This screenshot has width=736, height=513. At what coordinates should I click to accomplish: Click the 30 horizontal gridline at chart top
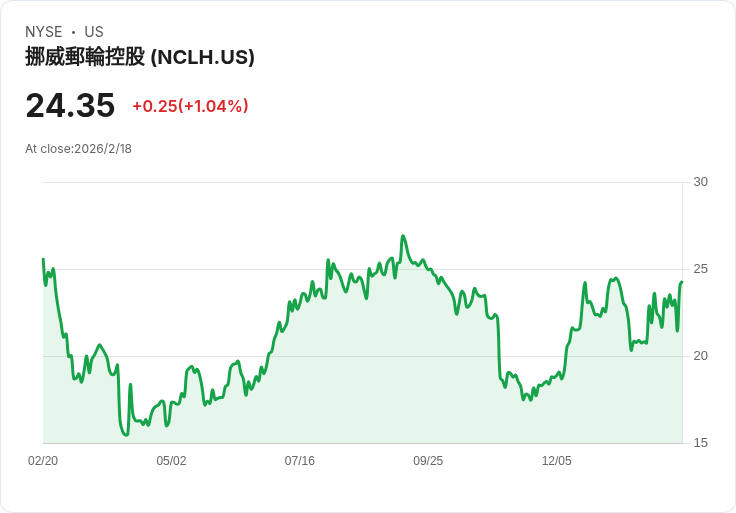[x=360, y=182]
